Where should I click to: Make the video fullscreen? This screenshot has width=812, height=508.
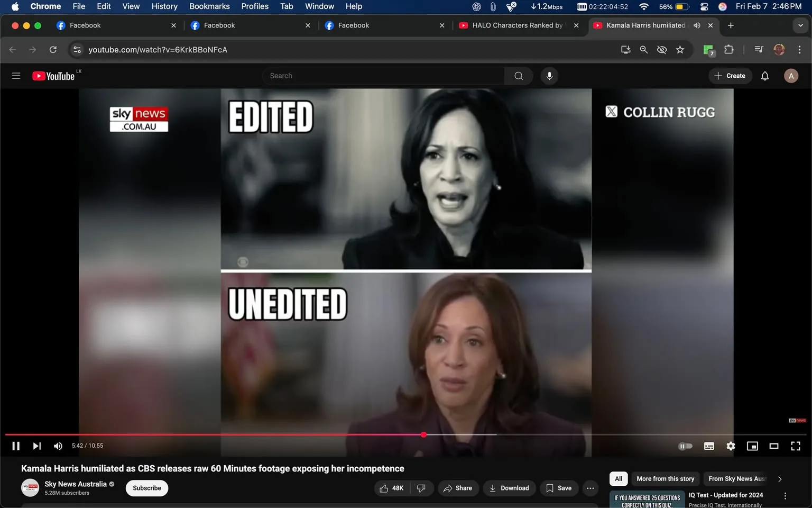coord(796,446)
